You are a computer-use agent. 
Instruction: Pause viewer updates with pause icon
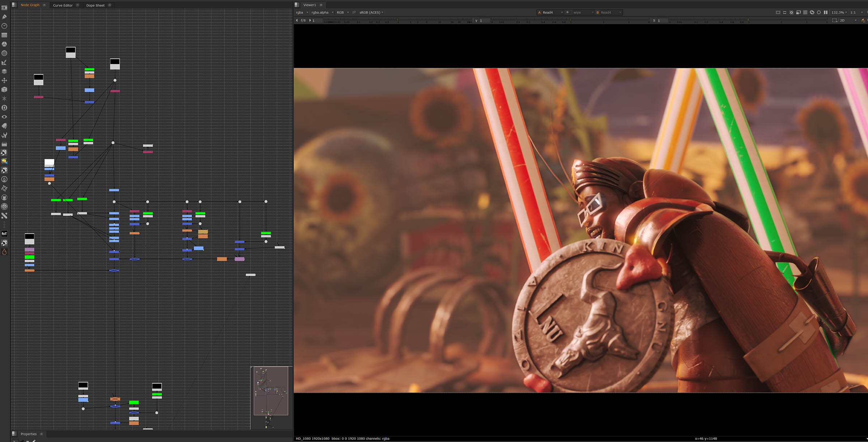point(825,12)
